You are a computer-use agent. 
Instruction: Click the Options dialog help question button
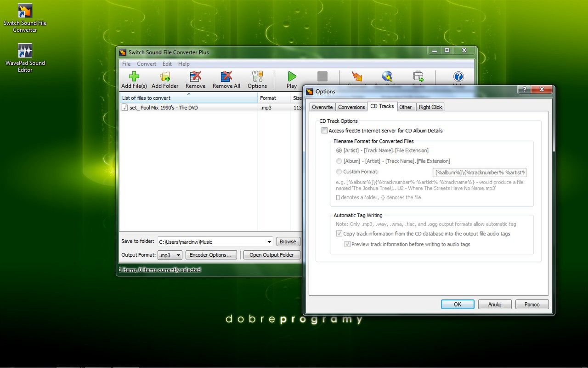coord(524,89)
